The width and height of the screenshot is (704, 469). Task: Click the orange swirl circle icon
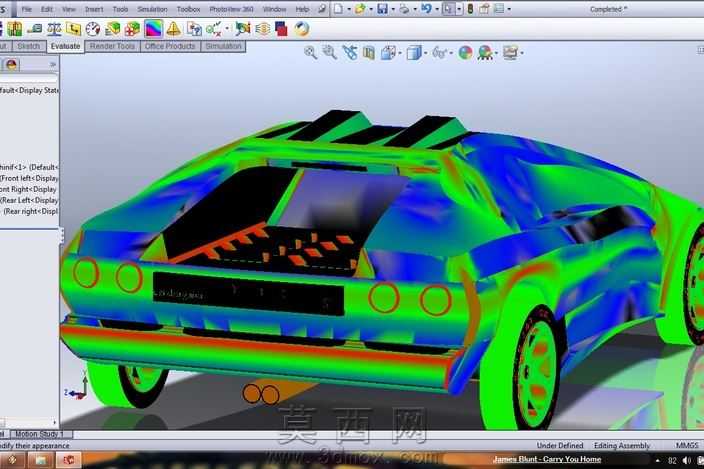[x=302, y=29]
